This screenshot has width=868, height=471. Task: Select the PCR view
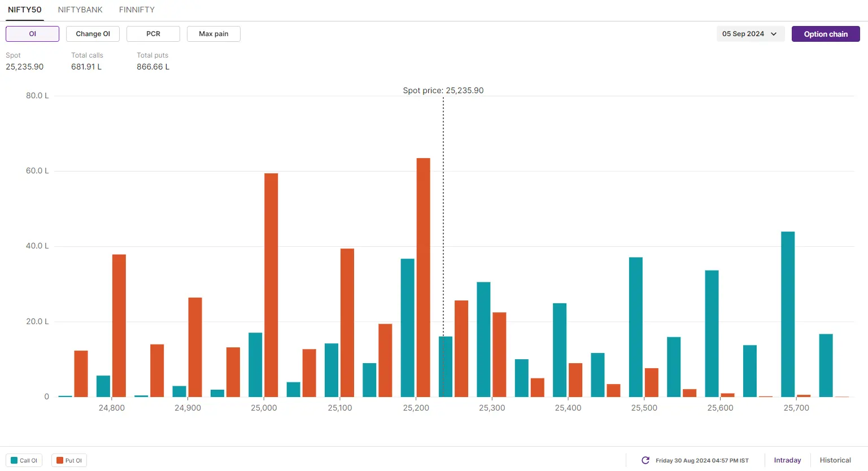(x=153, y=34)
